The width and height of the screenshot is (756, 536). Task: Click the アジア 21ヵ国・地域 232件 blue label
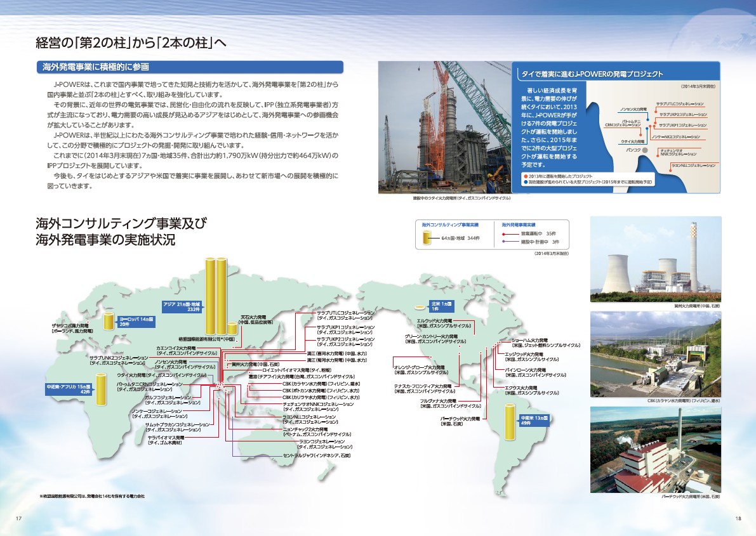182,307
